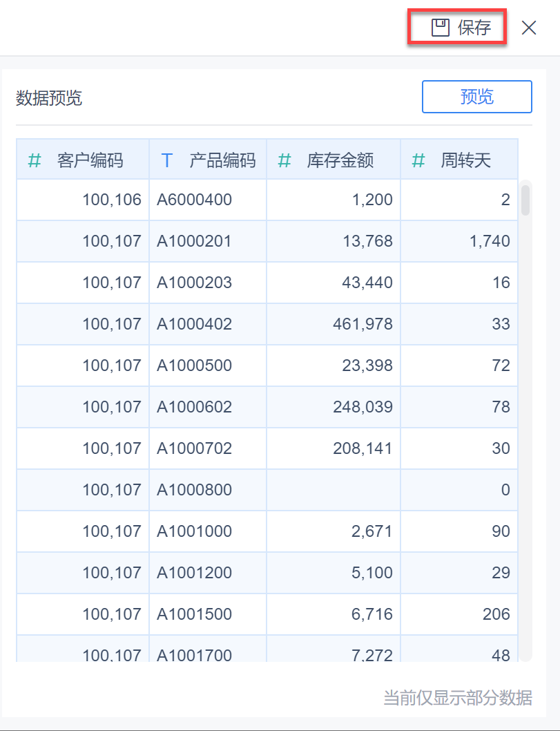Click the turnover days value 90
Viewport: 560px width, 731px height.
coord(459,531)
